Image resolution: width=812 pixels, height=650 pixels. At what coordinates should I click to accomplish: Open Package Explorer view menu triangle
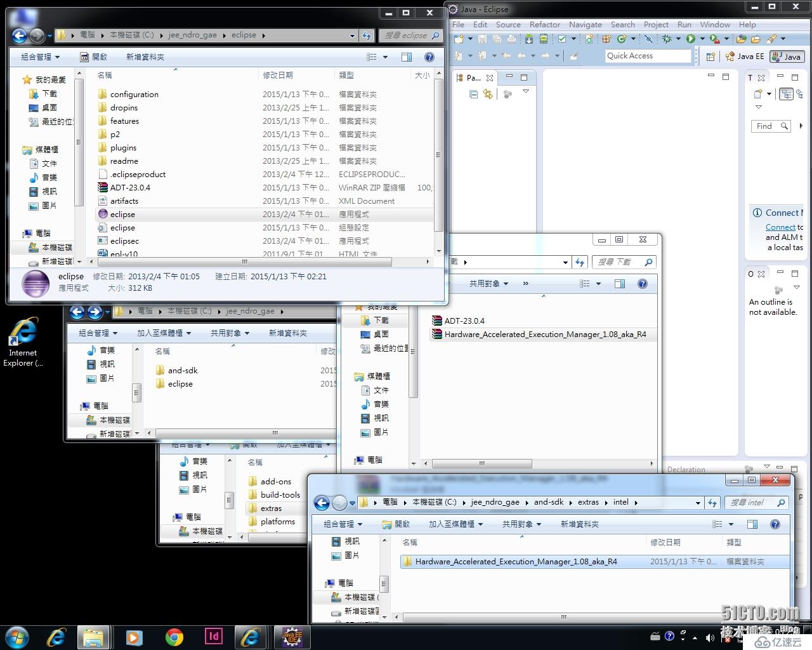point(526,92)
